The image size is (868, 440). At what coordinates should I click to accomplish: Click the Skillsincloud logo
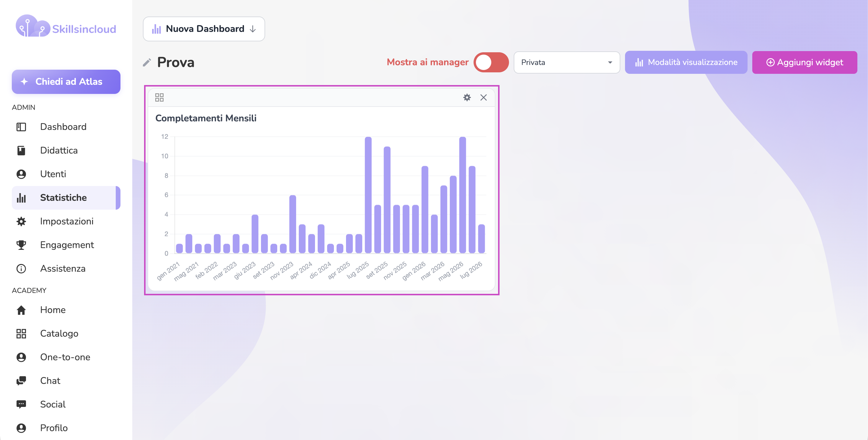[x=66, y=26]
